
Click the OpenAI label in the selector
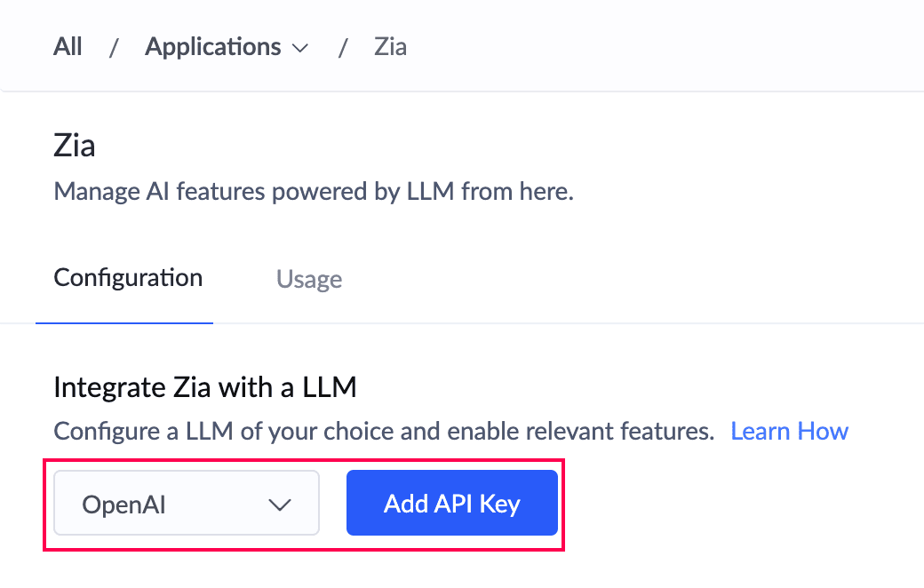coord(124,505)
